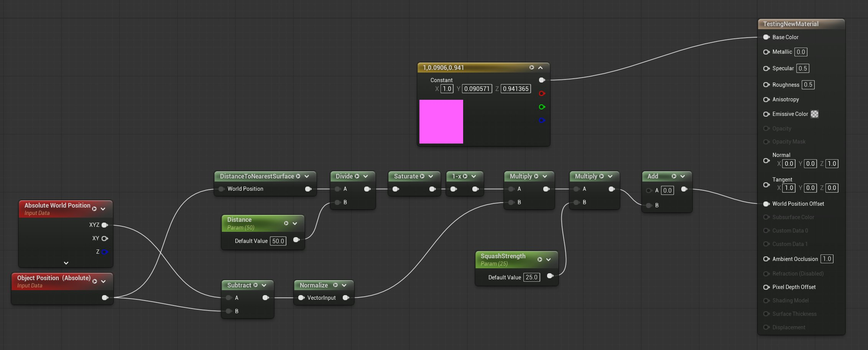Toggle preview circle on Normalize node

pyautogui.click(x=335, y=285)
